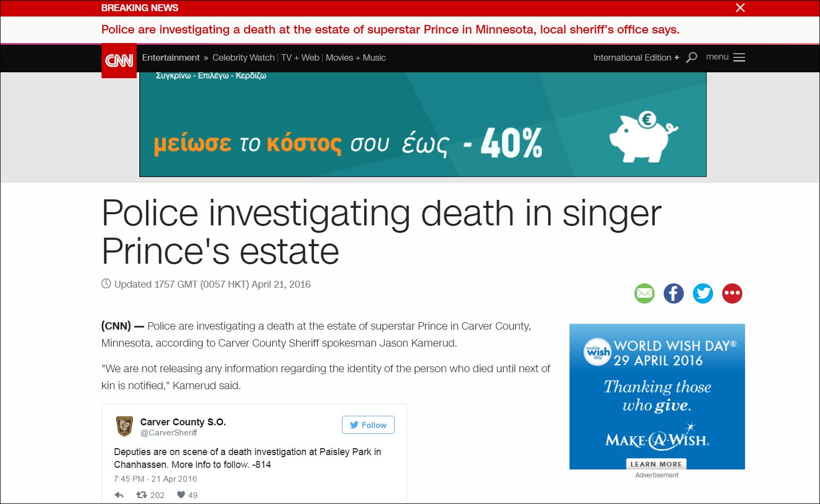Like the Carver County tweet
This screenshot has height=504, width=820.
181,495
